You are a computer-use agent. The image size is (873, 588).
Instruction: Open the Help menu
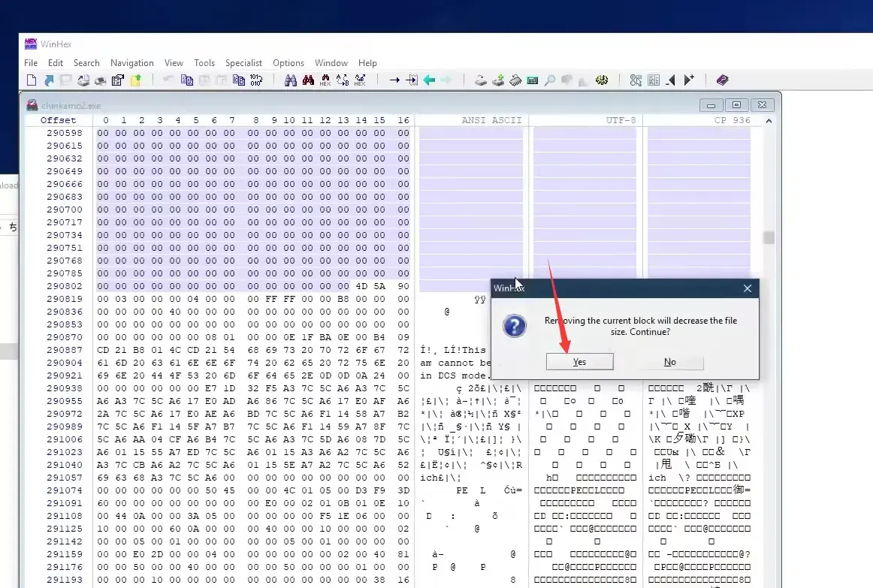tap(367, 63)
